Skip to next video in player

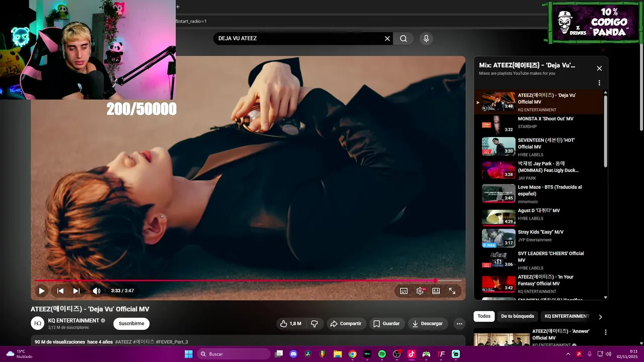pos(76,291)
